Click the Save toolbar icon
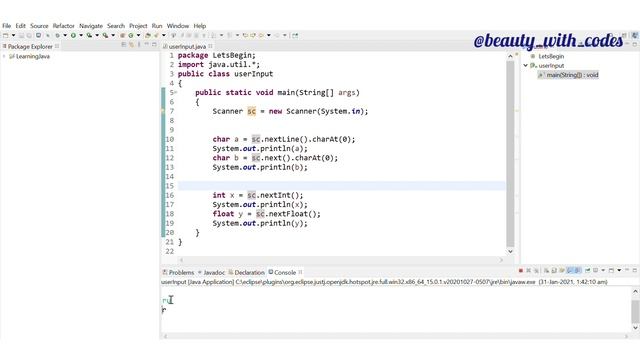The image size is (640, 360). (x=21, y=36)
